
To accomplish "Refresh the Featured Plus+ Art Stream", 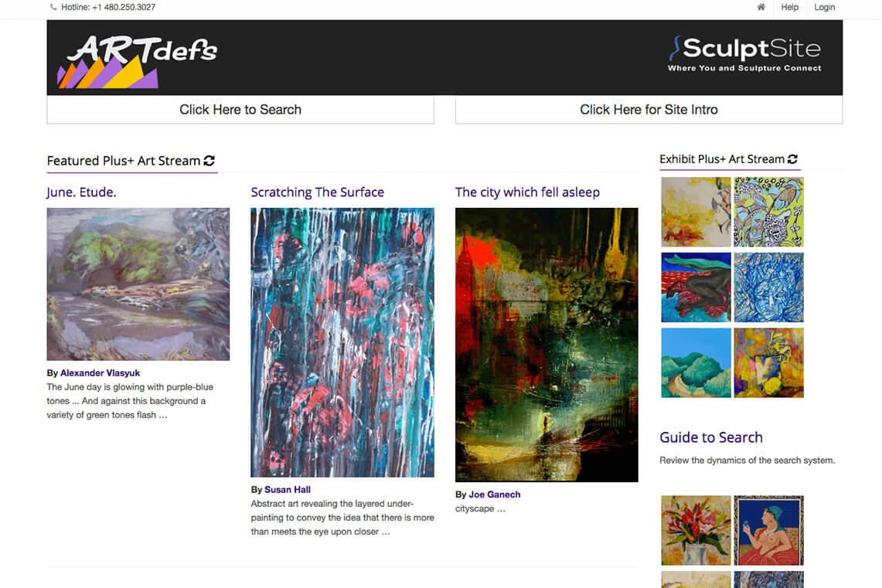I will pyautogui.click(x=209, y=161).
